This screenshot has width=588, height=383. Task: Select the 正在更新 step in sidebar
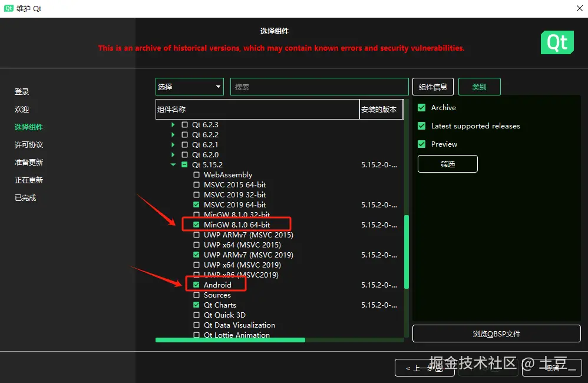(29, 180)
